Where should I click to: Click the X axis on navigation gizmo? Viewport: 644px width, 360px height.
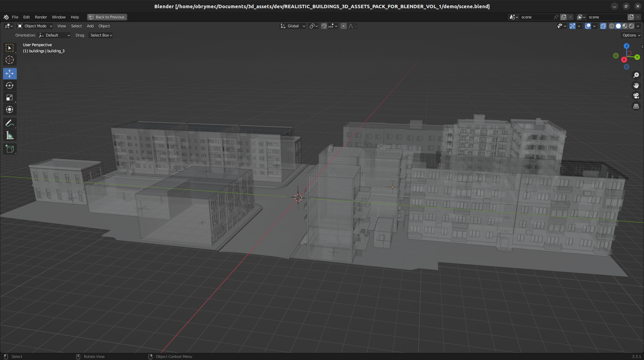(x=624, y=60)
